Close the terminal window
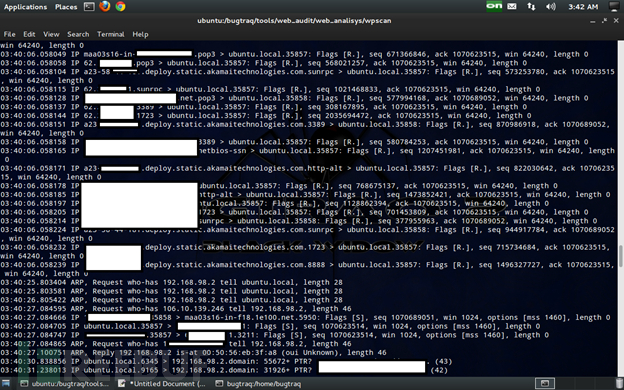Image resolution: width=624 pixels, height=390 pixels. [616, 21]
